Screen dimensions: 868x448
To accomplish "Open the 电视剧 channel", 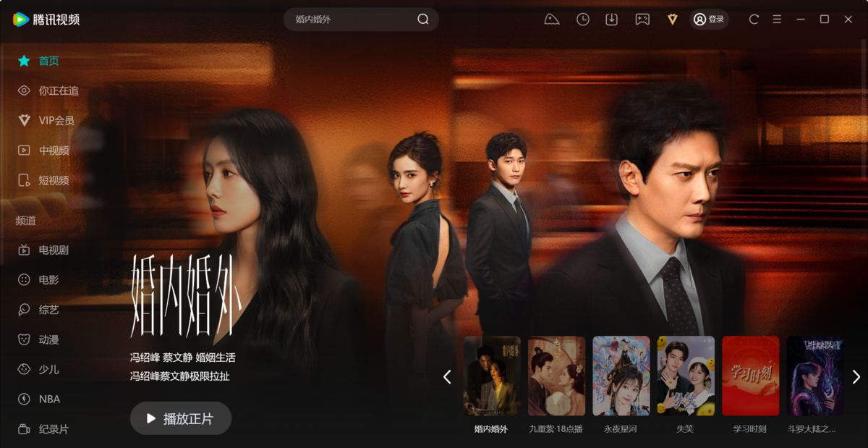I will tap(54, 250).
